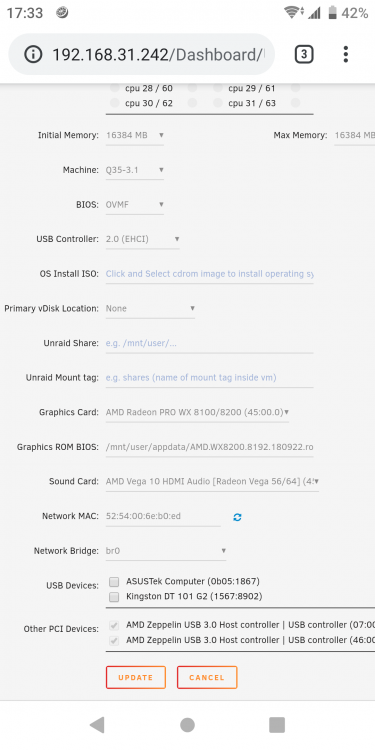Check the Kingston DT 101 G2 device
This screenshot has width=375, height=750.
click(114, 596)
